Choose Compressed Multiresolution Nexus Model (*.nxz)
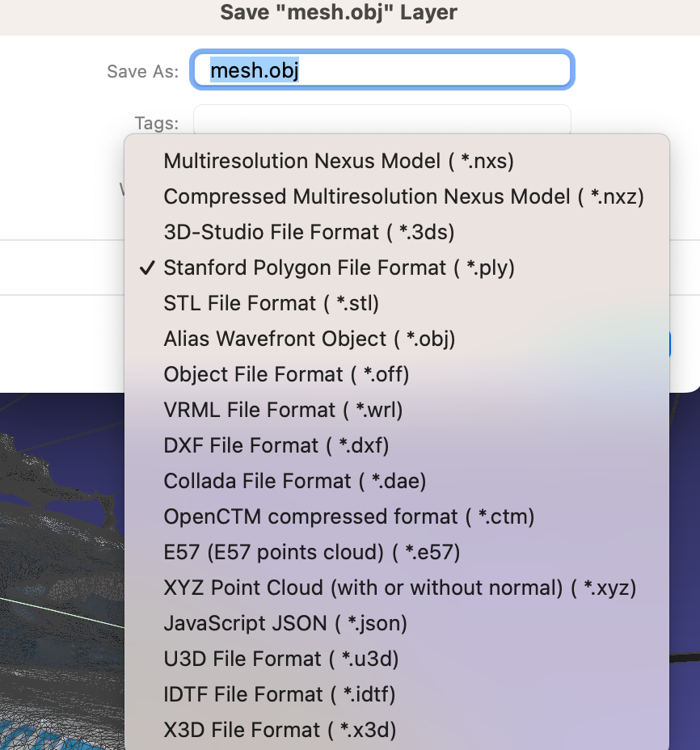The width and height of the screenshot is (700, 750). (x=403, y=196)
